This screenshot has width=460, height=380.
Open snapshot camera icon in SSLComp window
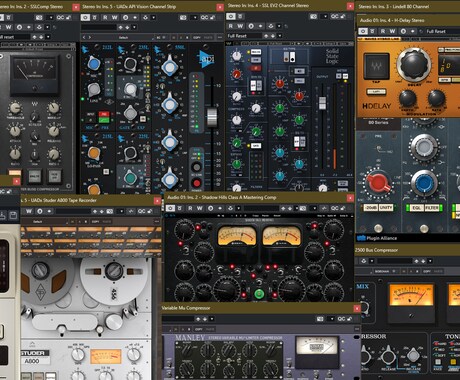39,17
